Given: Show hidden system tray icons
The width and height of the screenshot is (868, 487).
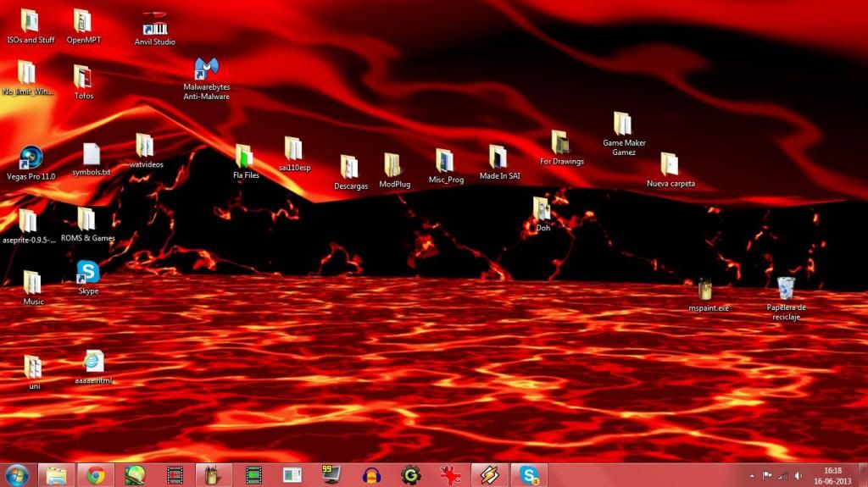Looking at the screenshot, I should pyautogui.click(x=751, y=476).
